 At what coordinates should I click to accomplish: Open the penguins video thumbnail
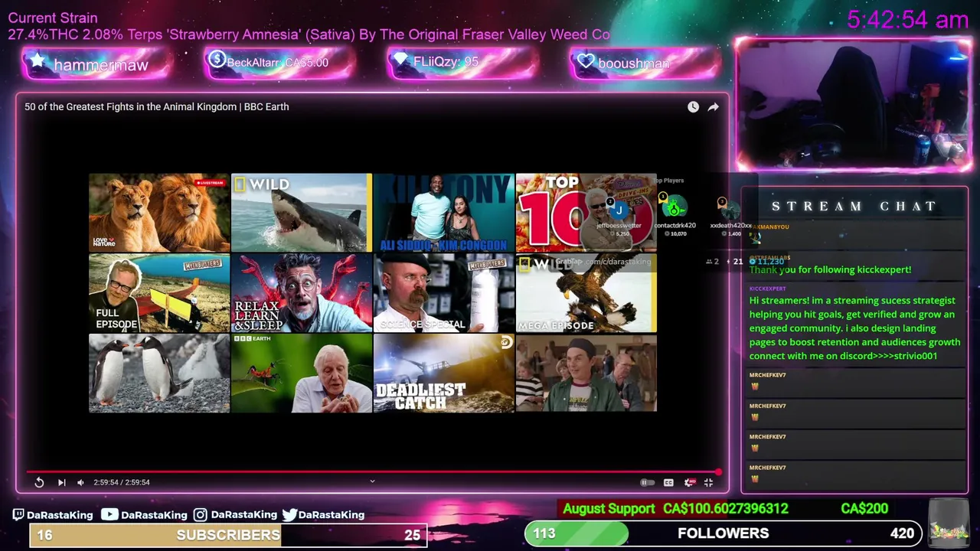coord(159,373)
